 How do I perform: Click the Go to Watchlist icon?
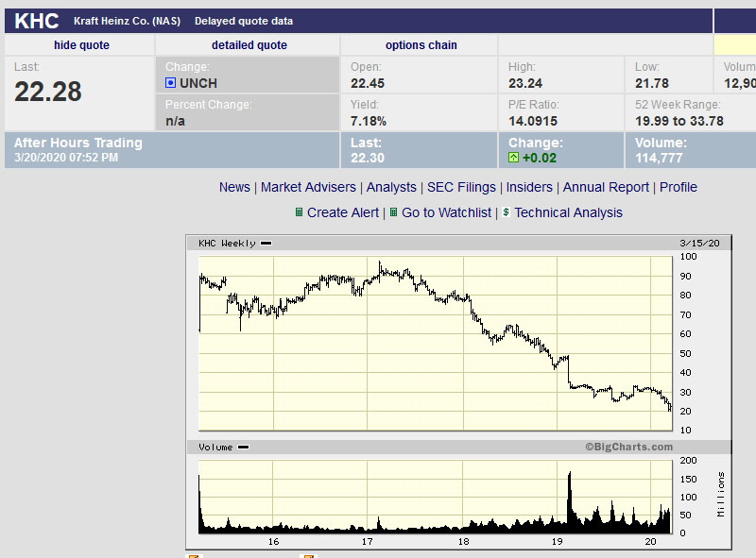click(393, 212)
